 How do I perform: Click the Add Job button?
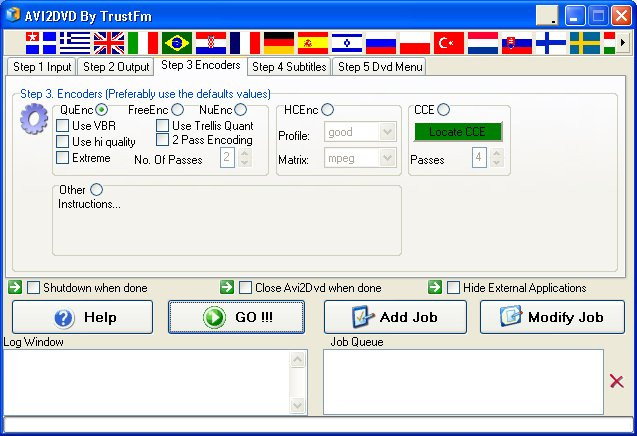click(x=395, y=317)
